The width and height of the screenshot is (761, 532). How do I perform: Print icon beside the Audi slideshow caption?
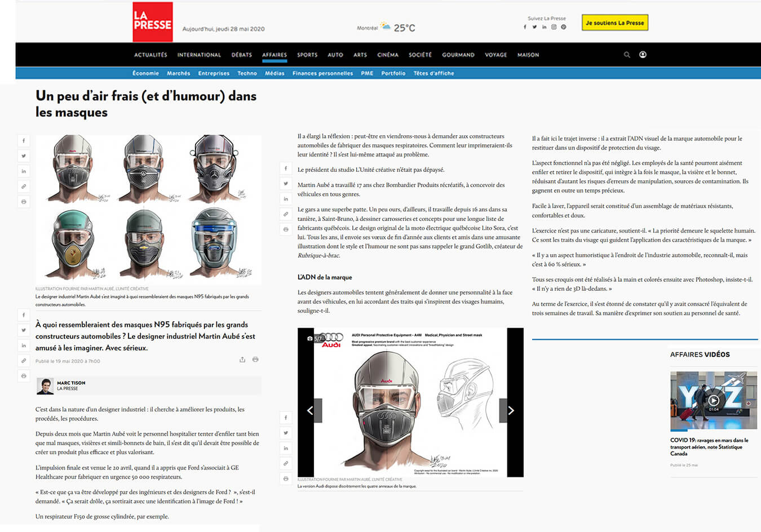[286, 478]
